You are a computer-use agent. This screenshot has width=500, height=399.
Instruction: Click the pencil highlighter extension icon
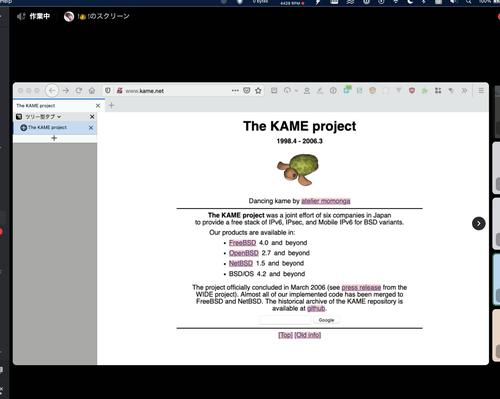(320, 90)
